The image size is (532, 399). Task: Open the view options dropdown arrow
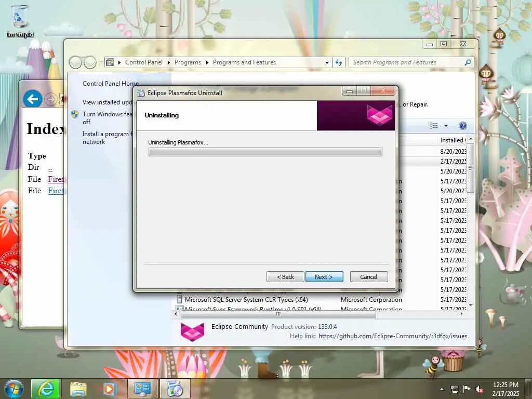click(446, 126)
